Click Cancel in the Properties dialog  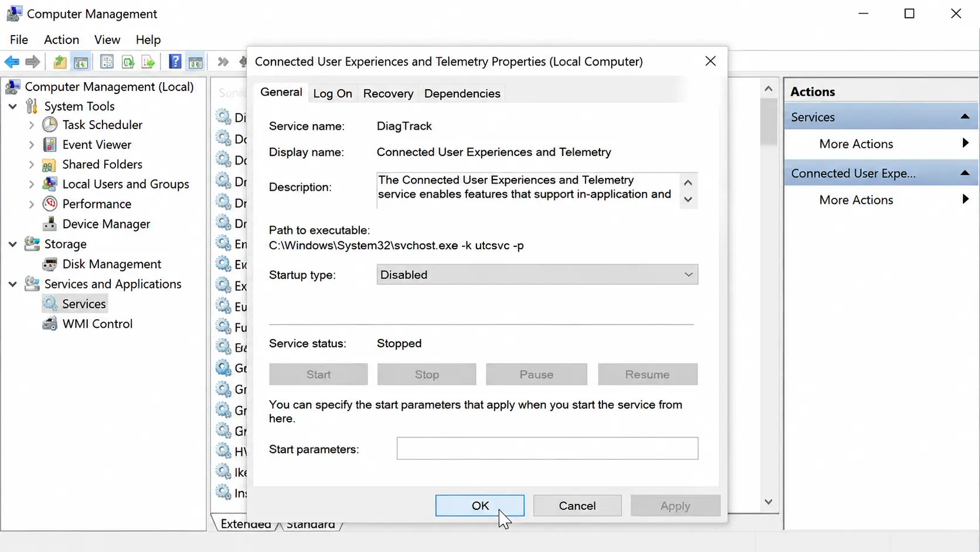(577, 506)
